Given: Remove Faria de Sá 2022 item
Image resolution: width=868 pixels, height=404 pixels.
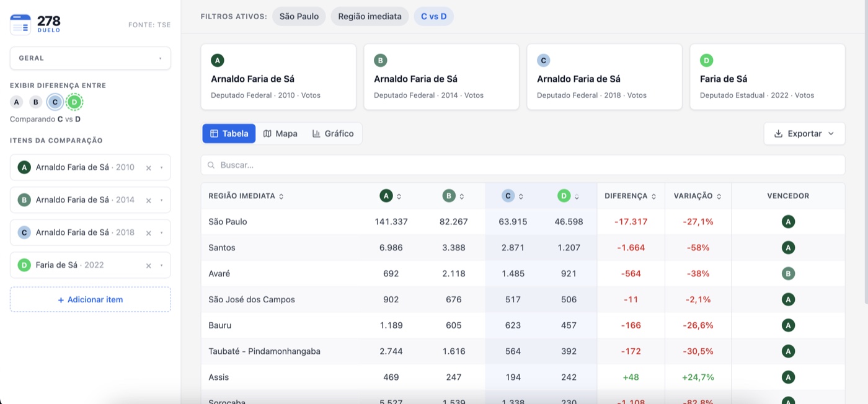Looking at the screenshot, I should coord(149,266).
